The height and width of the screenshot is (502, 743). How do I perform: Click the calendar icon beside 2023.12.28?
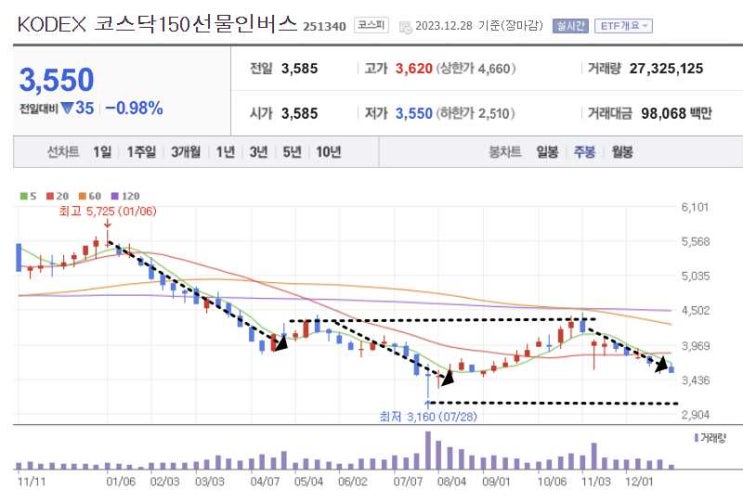pyautogui.click(x=405, y=27)
